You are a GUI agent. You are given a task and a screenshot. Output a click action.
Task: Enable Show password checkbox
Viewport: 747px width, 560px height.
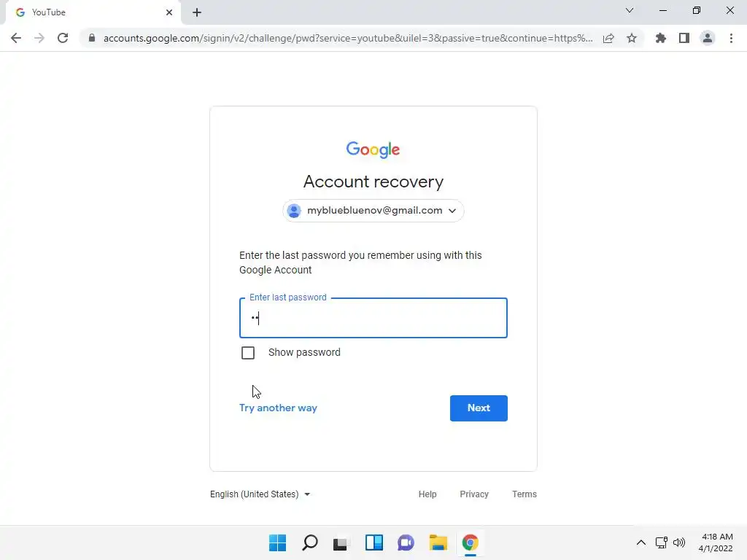tap(248, 353)
